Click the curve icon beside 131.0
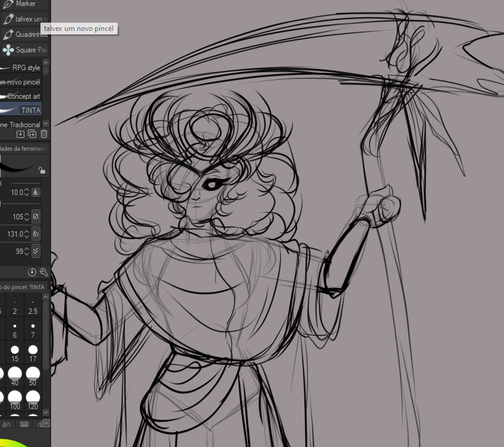504x447 pixels. (x=36, y=234)
